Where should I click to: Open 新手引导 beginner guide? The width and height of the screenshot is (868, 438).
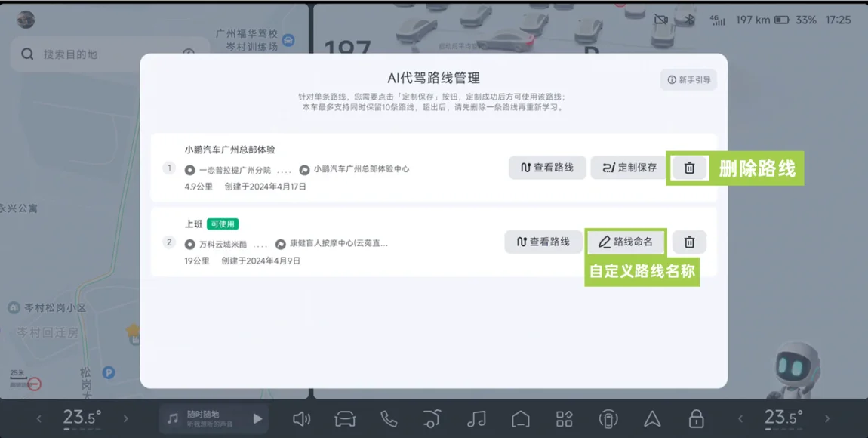point(688,80)
